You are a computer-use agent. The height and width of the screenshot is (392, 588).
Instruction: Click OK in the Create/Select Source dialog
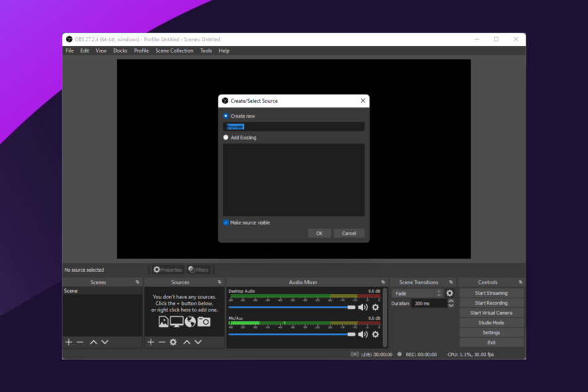pos(319,233)
